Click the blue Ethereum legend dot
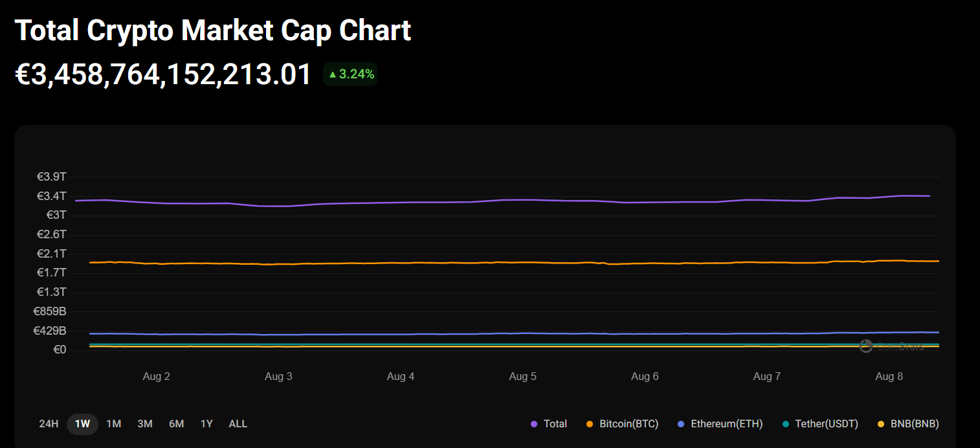 coord(681,424)
